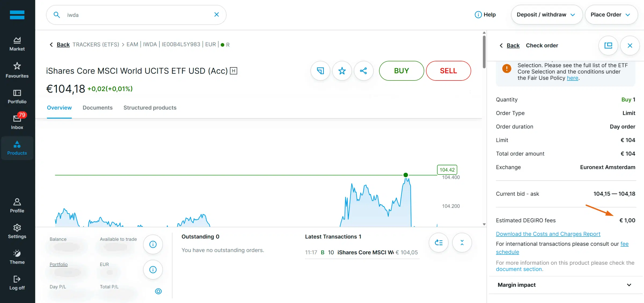Open the Portfolio link in balance panel
This screenshot has width=644, height=303.
(x=58, y=264)
